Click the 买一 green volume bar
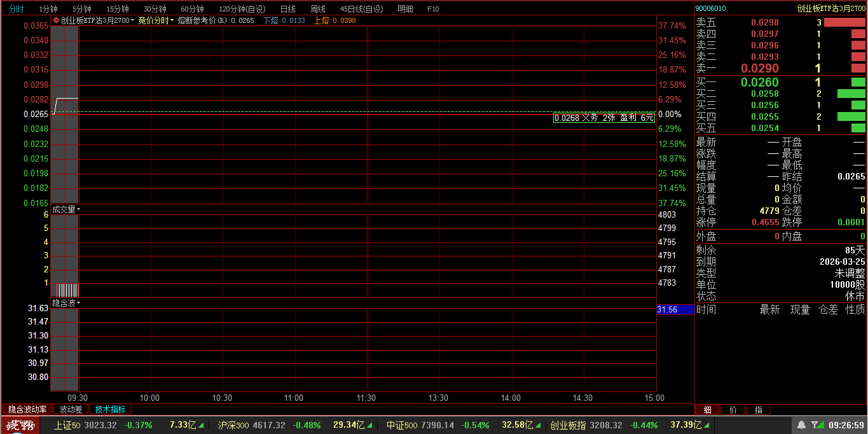Screen dimensions: 868x434 tap(858, 82)
